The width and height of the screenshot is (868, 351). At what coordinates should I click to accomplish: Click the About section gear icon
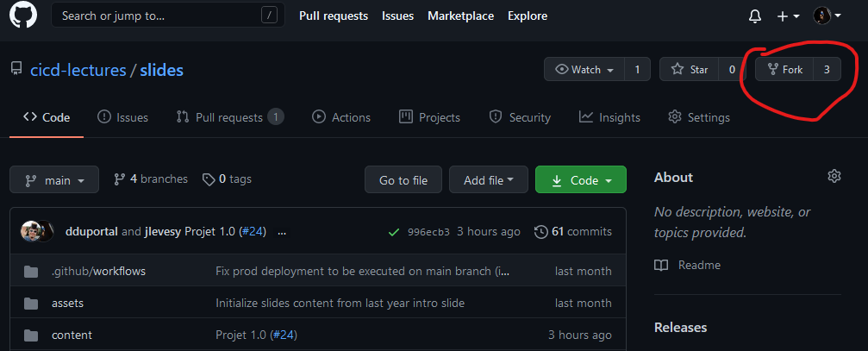(x=834, y=177)
